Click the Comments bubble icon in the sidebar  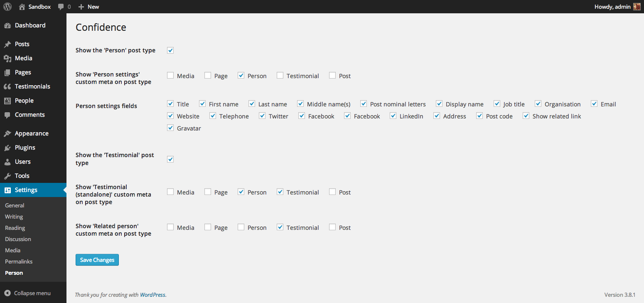point(7,115)
